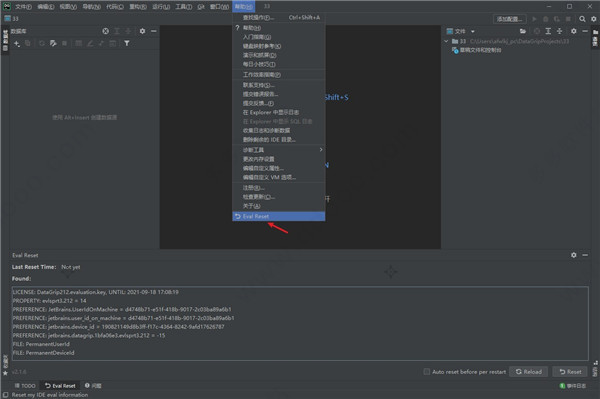Switch to the Eval Reset bottom tab
The image size is (600, 399).
[60, 386]
